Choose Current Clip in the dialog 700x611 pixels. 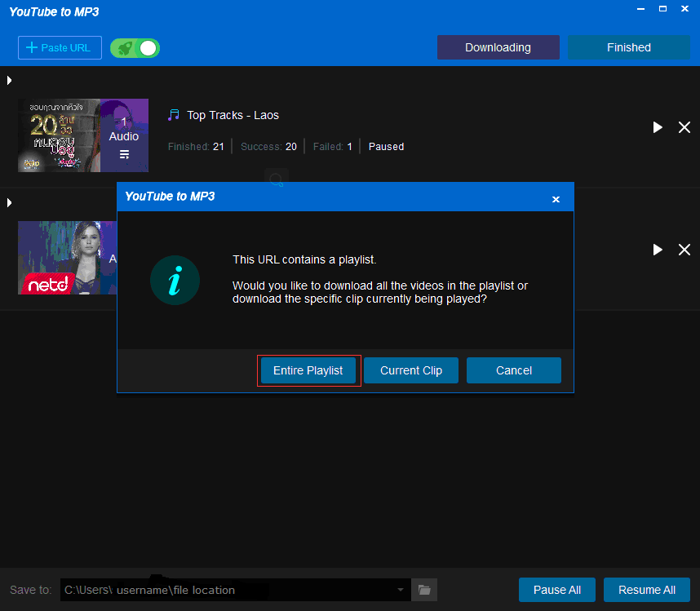[411, 370]
